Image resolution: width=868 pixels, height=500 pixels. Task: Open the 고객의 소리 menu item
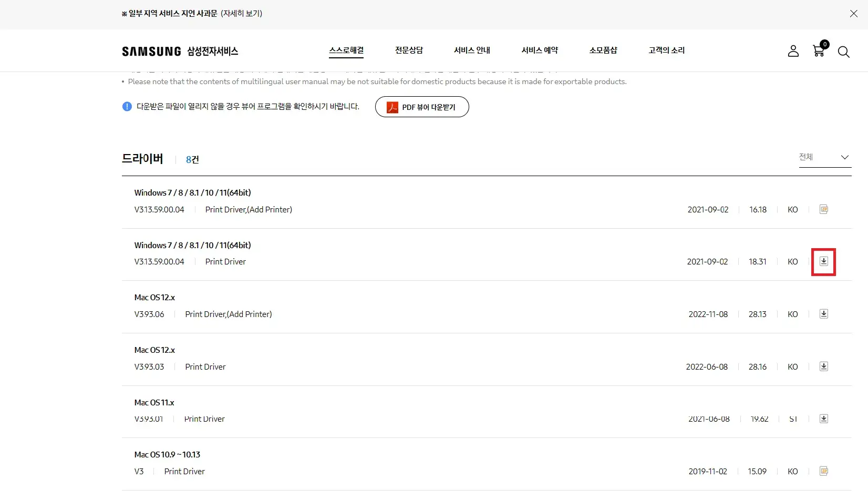[666, 50]
